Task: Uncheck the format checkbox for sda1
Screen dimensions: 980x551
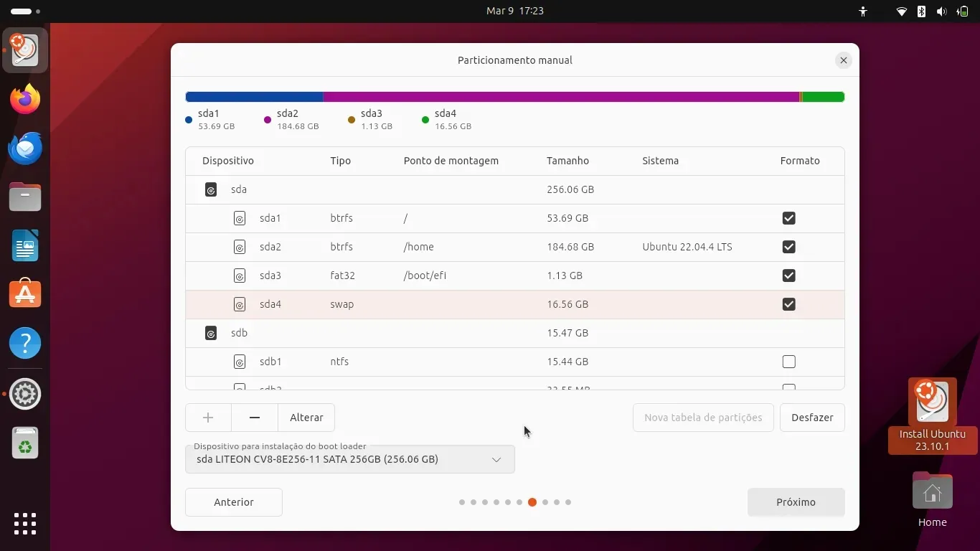Action: tap(788, 218)
